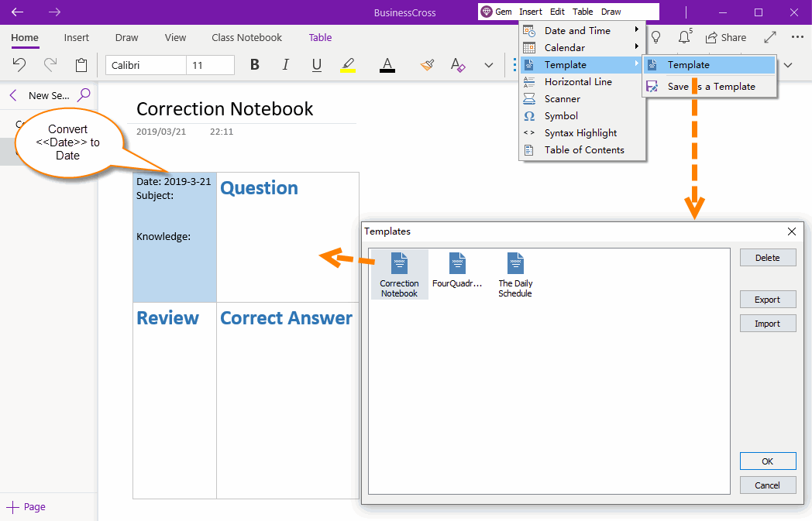Toggle italic formatting
The width and height of the screenshot is (812, 521).
(285, 65)
